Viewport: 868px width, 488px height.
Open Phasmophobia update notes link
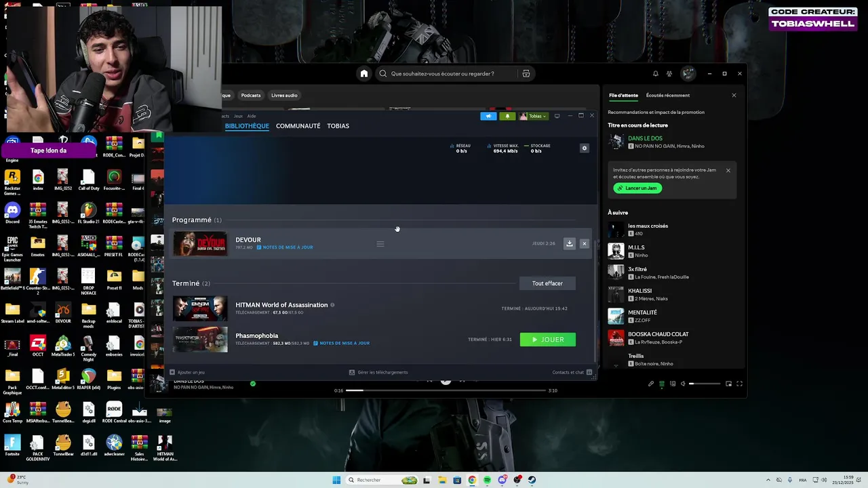tap(342, 343)
